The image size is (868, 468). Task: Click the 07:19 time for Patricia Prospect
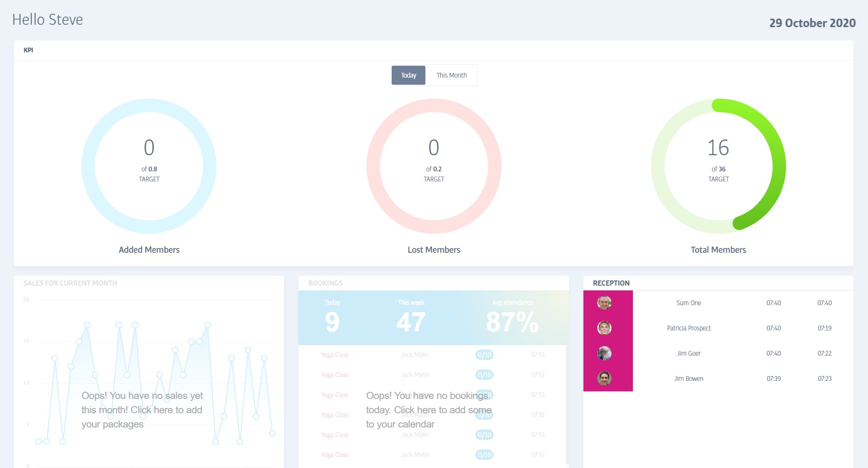[825, 328]
